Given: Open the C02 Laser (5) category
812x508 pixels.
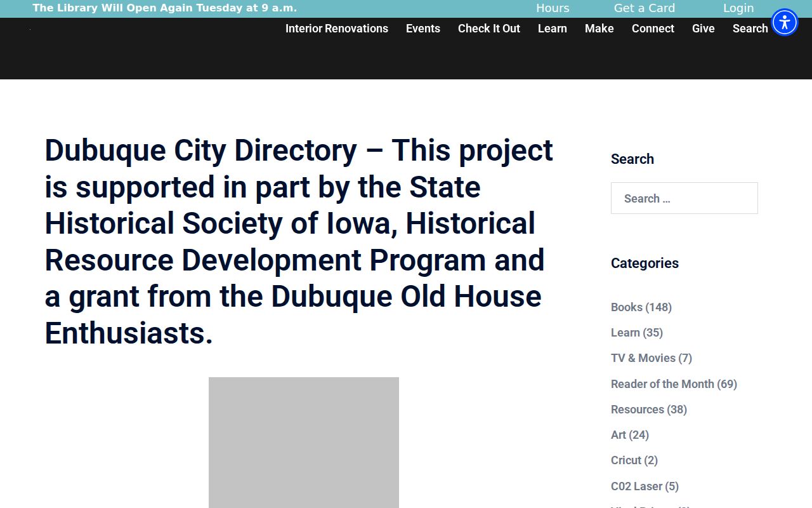Looking at the screenshot, I should click(645, 486).
